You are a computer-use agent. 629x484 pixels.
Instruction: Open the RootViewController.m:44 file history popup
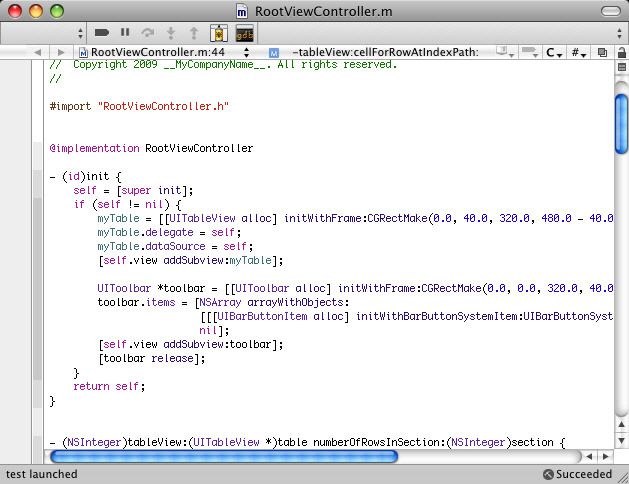(164, 53)
